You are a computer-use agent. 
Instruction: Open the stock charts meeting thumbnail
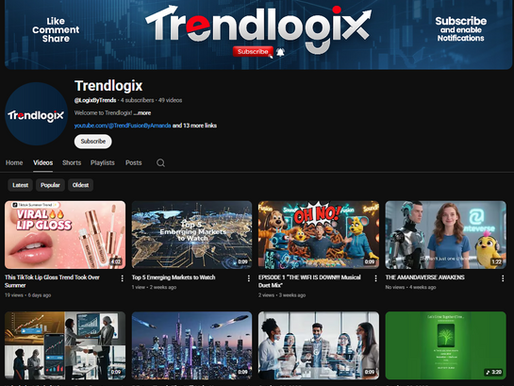click(x=65, y=346)
